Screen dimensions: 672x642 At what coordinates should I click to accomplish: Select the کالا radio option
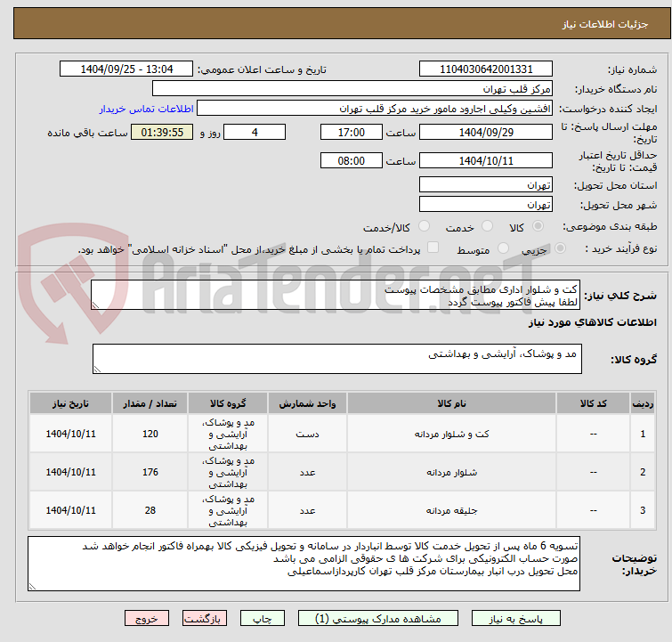click(538, 225)
